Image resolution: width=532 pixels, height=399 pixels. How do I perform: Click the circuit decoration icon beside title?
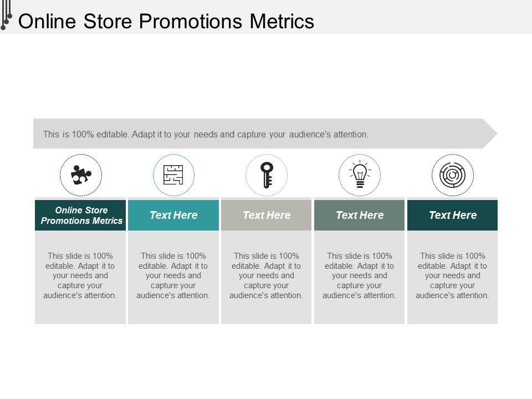[6, 16]
